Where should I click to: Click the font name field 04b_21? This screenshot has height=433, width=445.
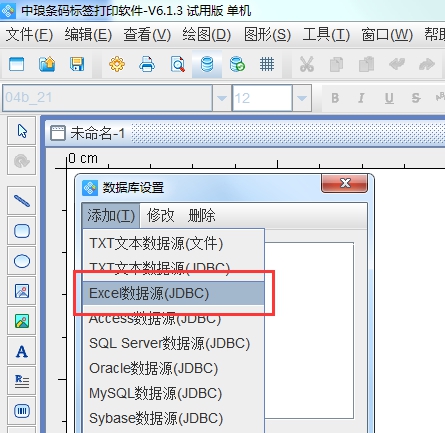tap(107, 98)
